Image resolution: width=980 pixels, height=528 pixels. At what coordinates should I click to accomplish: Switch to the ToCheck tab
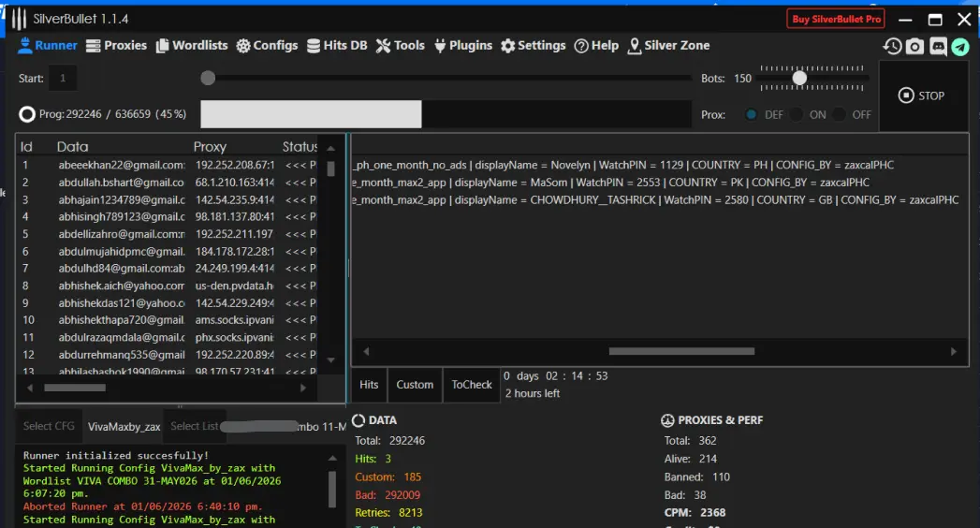point(472,385)
